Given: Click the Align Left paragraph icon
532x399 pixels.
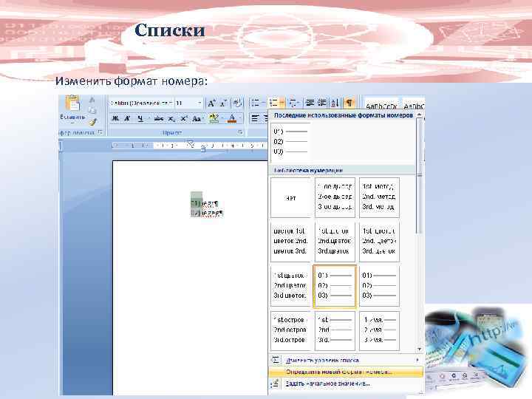Looking at the screenshot, I should click(x=255, y=118).
